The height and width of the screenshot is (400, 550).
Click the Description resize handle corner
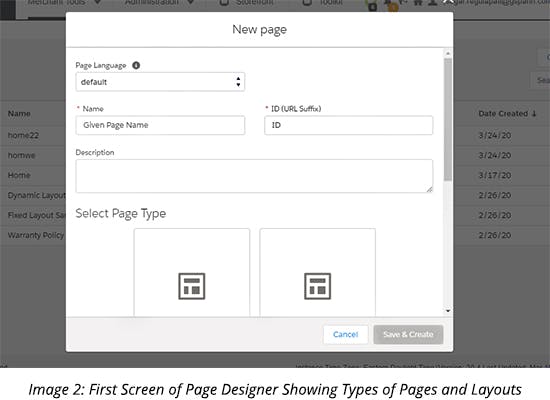(429, 189)
